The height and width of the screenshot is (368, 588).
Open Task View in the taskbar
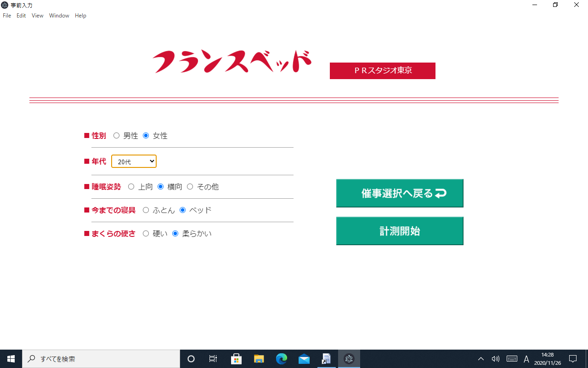coord(213,359)
